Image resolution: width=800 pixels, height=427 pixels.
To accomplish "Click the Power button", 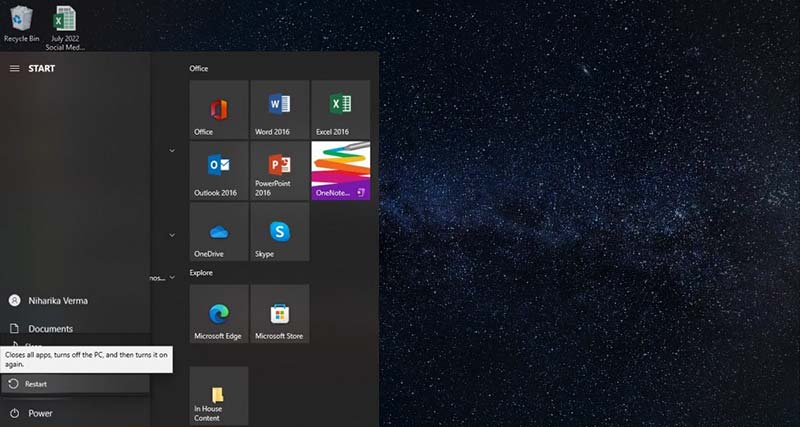I will (x=40, y=413).
